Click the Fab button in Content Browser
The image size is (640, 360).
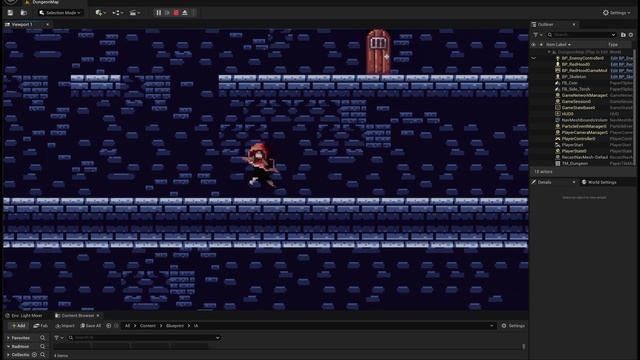click(x=40, y=326)
